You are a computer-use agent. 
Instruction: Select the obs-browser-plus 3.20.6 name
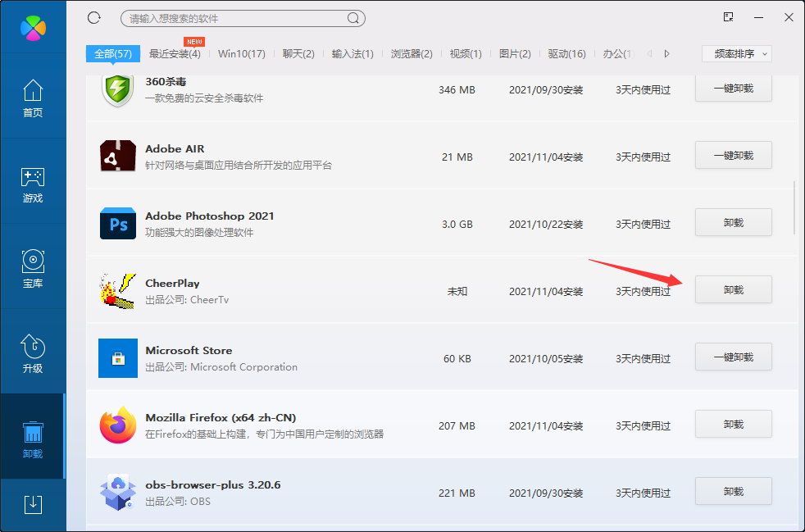[213, 485]
